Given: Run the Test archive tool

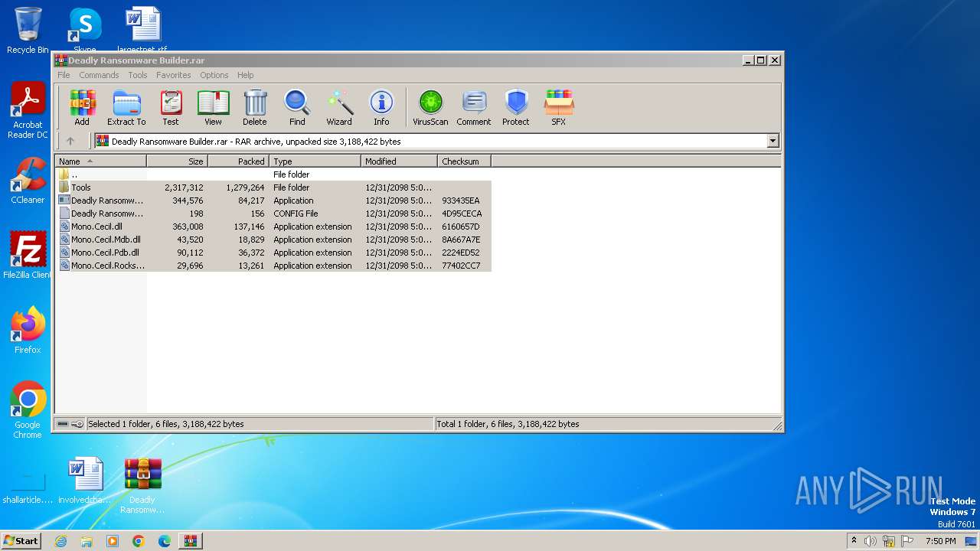Looking at the screenshot, I should pyautogui.click(x=171, y=107).
